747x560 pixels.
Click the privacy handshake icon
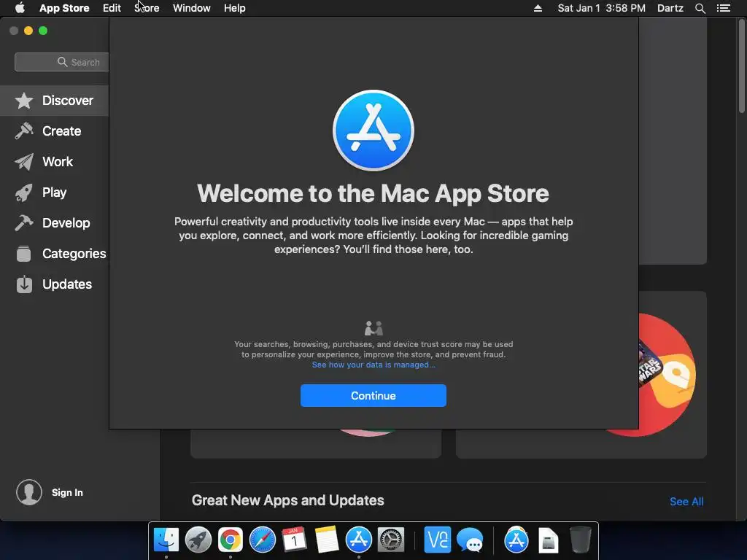373,328
